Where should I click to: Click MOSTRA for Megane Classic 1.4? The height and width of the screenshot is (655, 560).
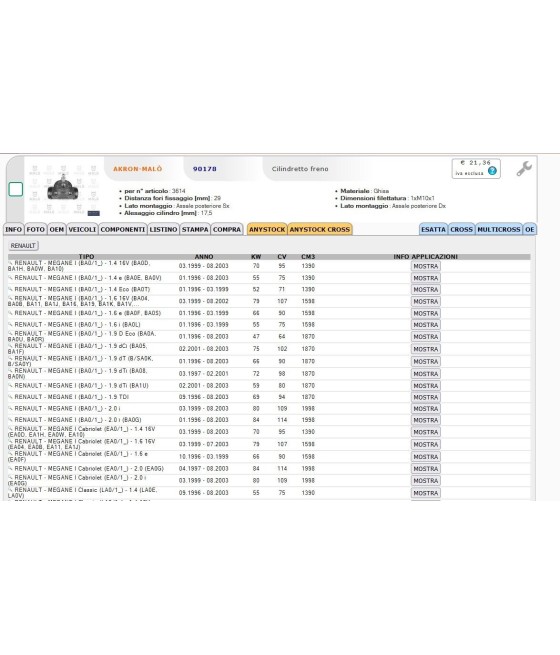[426, 493]
